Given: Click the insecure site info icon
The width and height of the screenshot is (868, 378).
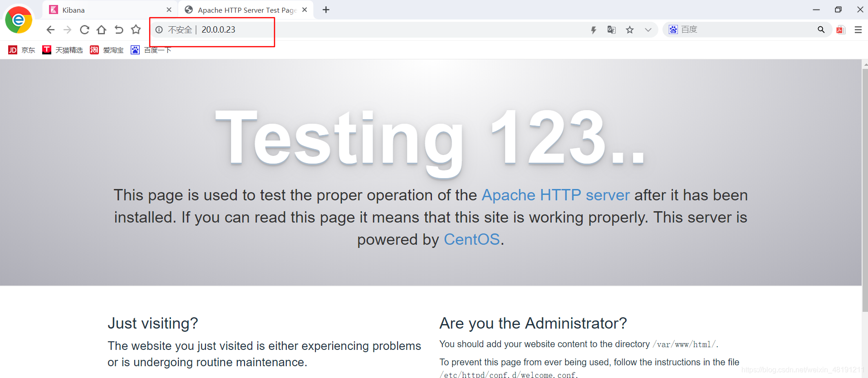Looking at the screenshot, I should (159, 30).
